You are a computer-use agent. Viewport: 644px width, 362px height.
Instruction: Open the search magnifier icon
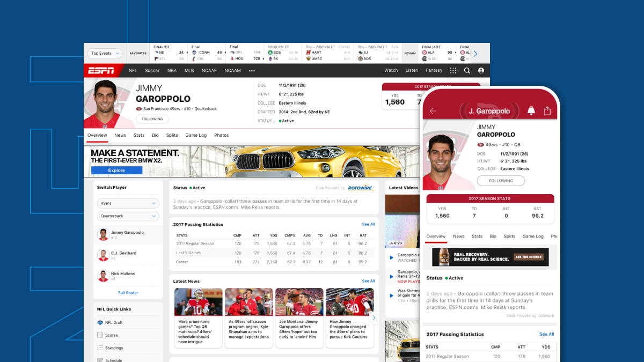pyautogui.click(x=467, y=70)
